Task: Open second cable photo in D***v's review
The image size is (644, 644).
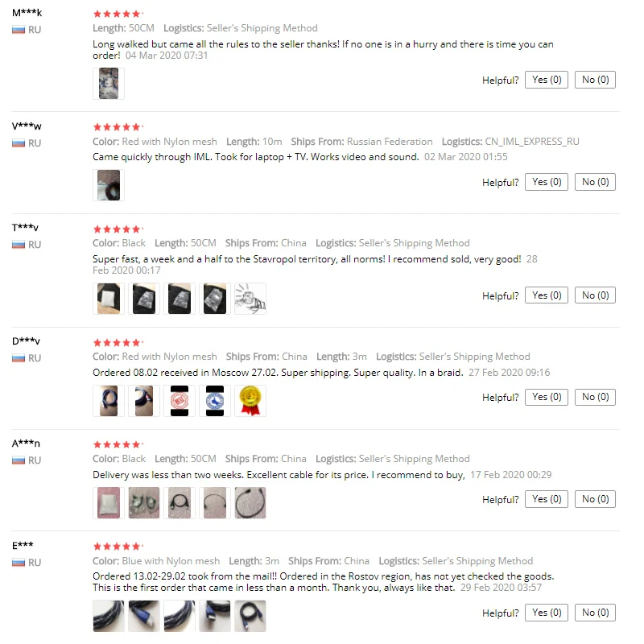Action: 144,401
